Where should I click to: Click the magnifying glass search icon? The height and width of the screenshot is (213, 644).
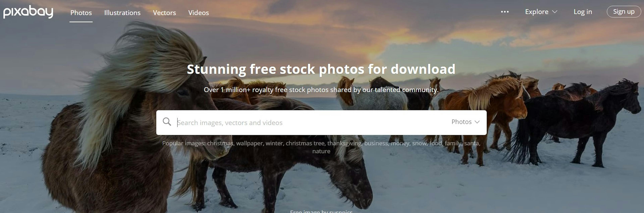pos(167,122)
